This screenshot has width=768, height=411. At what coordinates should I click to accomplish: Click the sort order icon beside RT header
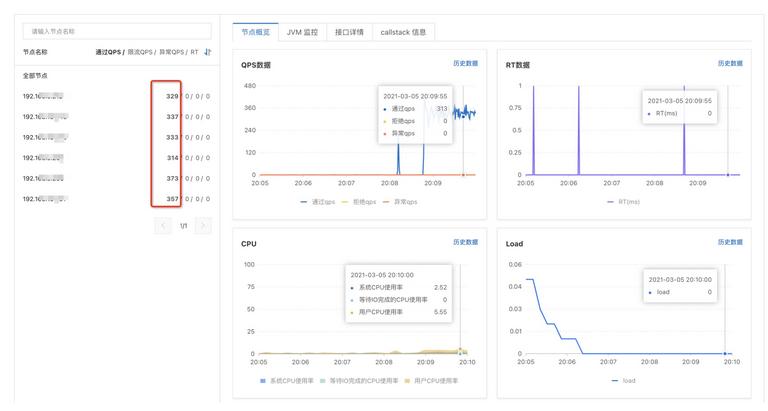(x=208, y=52)
